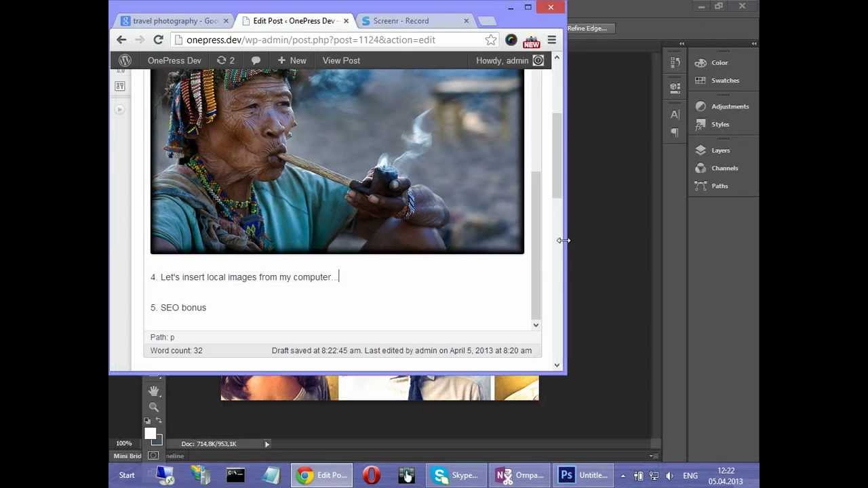Click the 100% zoom level field in Photoshop

(123, 444)
